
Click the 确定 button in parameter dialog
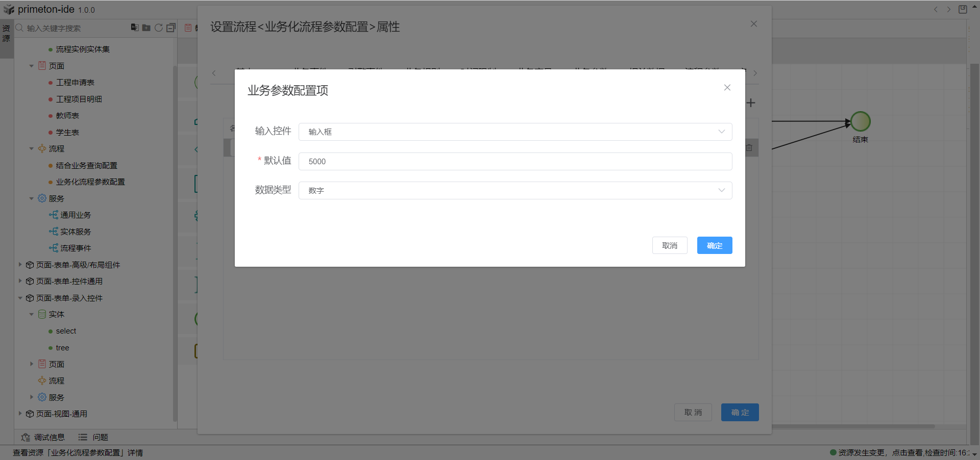coord(715,245)
